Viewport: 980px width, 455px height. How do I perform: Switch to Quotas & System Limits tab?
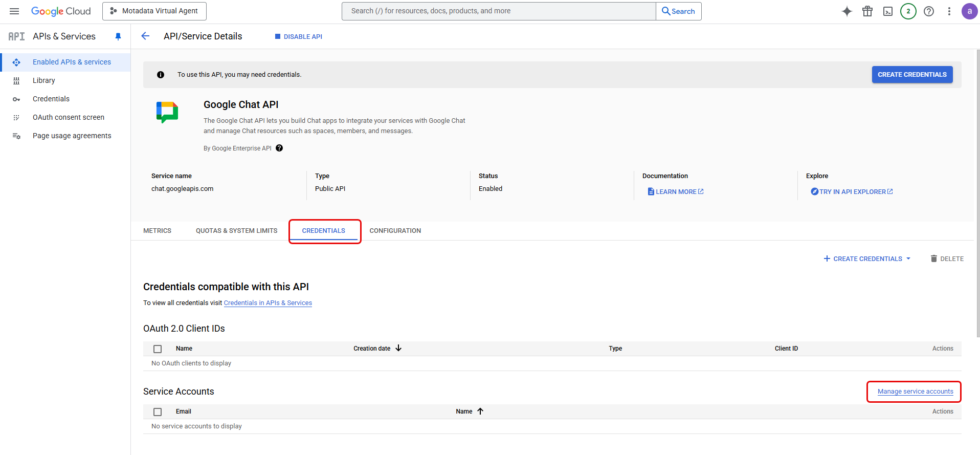coord(237,231)
